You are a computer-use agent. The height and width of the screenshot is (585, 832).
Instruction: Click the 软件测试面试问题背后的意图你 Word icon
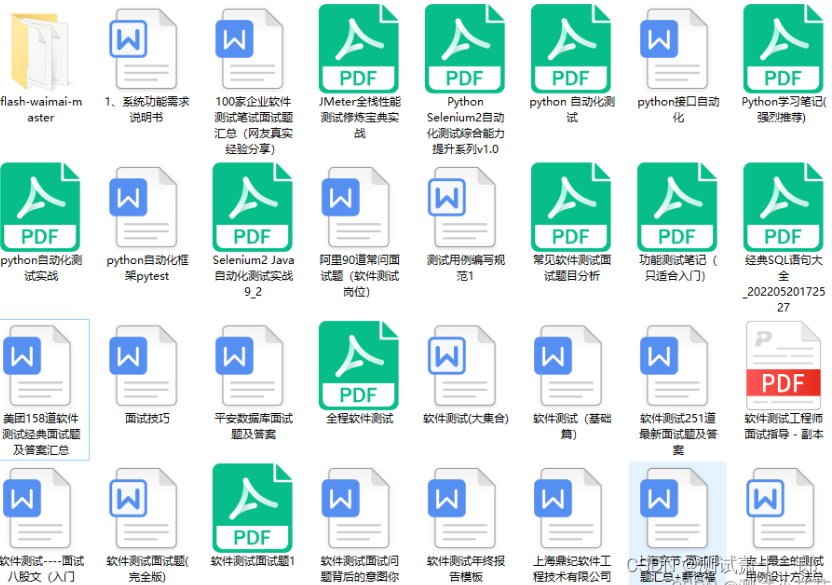[356, 508]
